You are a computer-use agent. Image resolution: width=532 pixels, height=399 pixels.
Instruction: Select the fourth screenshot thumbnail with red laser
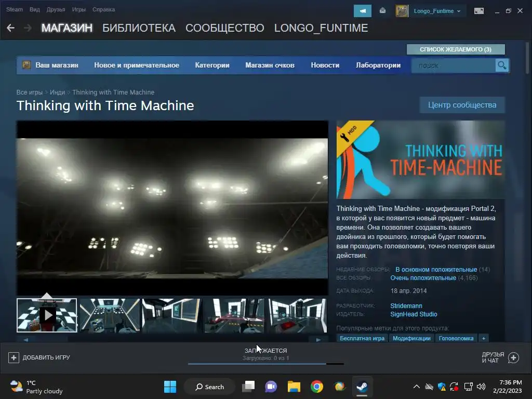click(234, 315)
